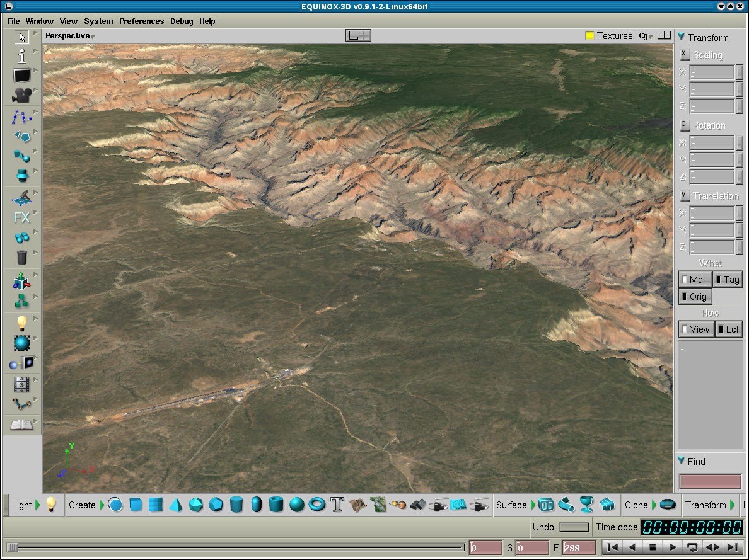This screenshot has width=749, height=560.
Task: Toggle the Textures checkbox
Action: tap(590, 36)
